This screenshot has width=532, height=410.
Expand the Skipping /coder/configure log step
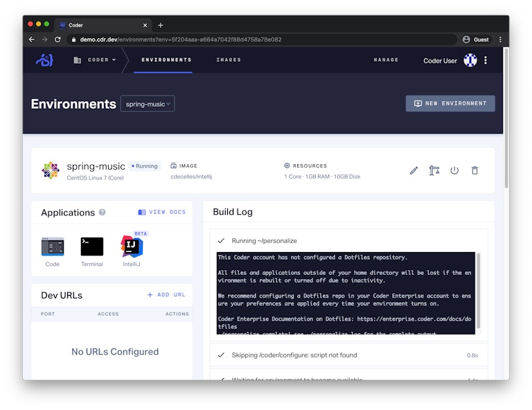(349, 355)
